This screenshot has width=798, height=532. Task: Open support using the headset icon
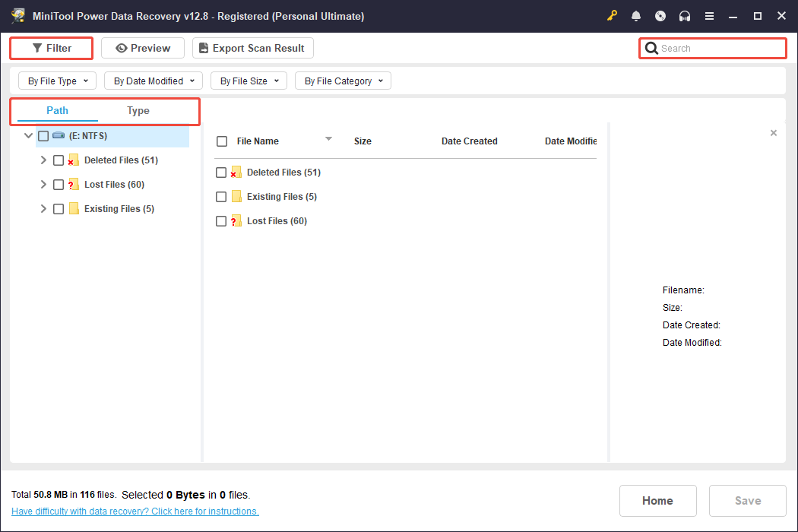[685, 15]
